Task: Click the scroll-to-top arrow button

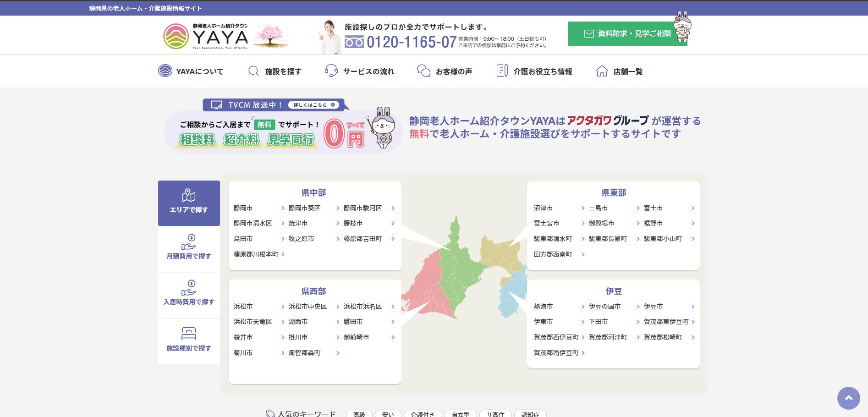Action: [848, 398]
